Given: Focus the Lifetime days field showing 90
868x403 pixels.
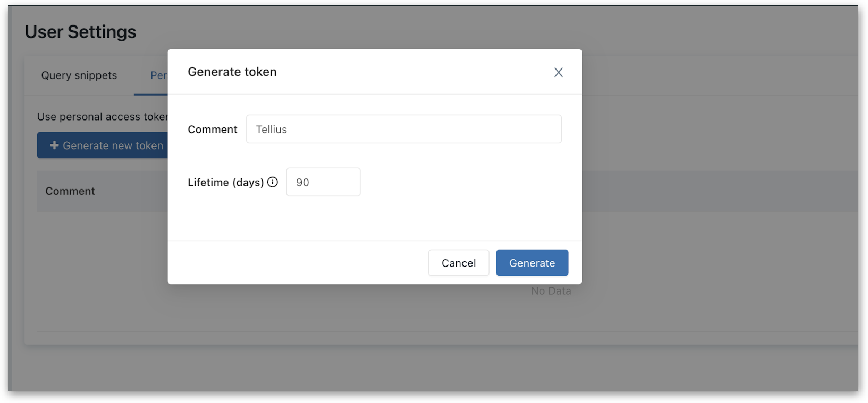Looking at the screenshot, I should coord(323,182).
